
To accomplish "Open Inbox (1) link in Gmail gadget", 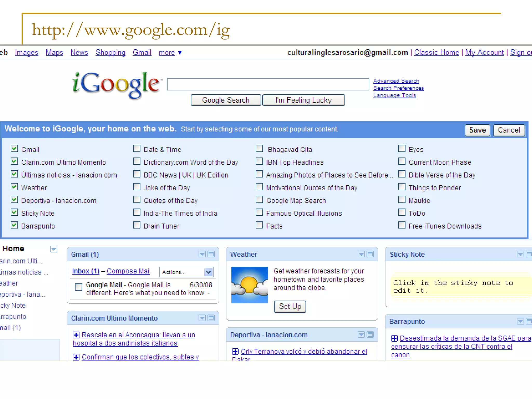I will (x=86, y=271).
